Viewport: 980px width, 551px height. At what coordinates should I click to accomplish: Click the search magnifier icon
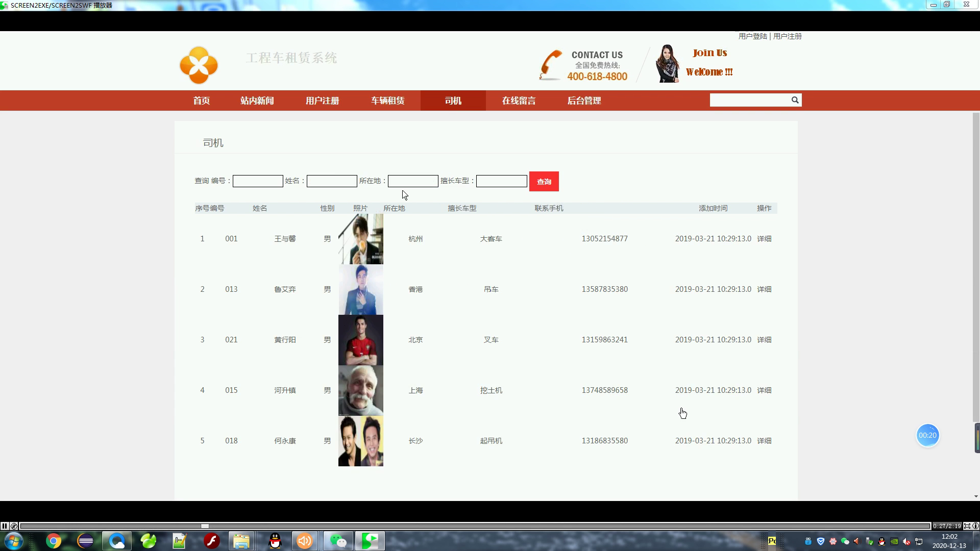pyautogui.click(x=795, y=100)
